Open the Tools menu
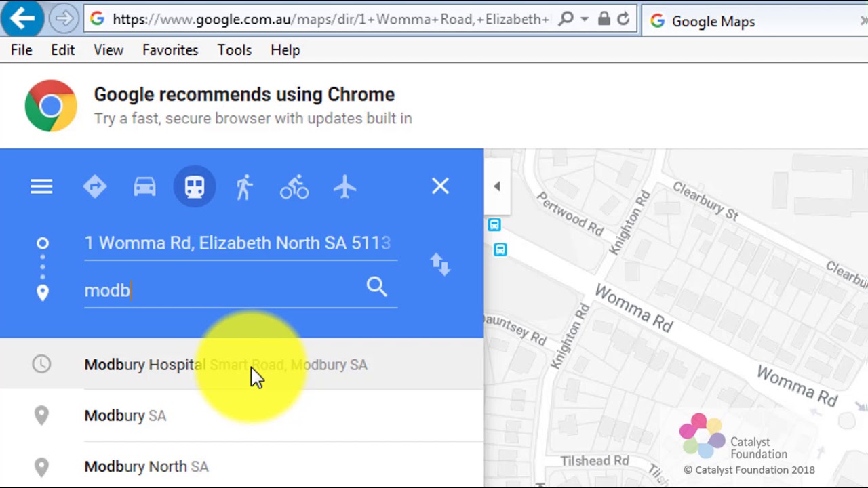 tap(234, 50)
